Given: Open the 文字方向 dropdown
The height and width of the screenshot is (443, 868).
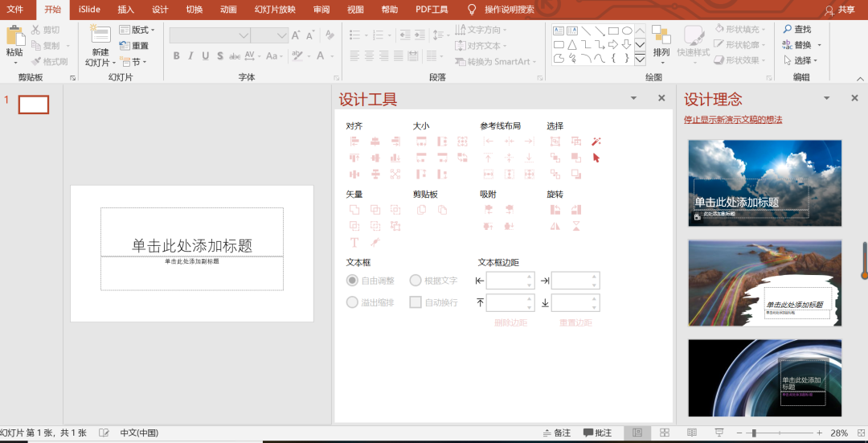Looking at the screenshot, I should coord(481,30).
